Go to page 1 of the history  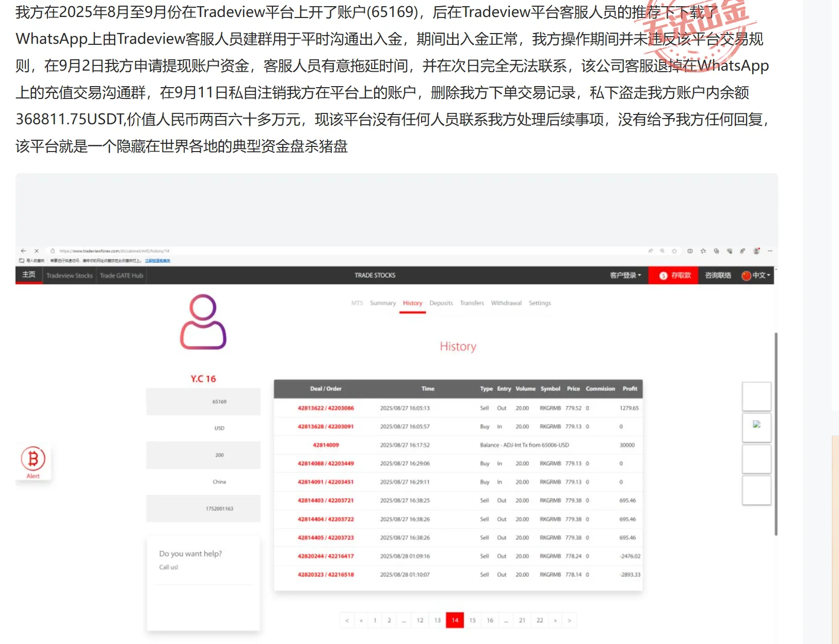tap(375, 620)
